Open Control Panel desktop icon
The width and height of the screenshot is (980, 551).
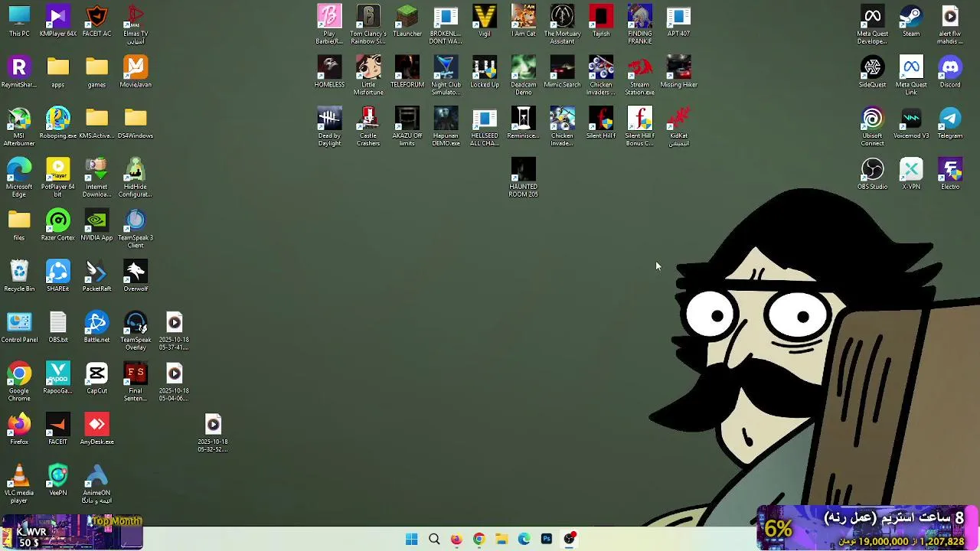(x=19, y=328)
